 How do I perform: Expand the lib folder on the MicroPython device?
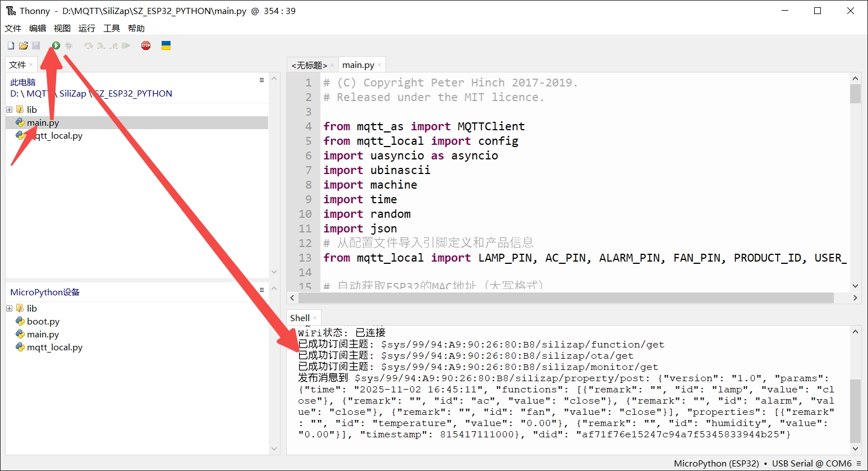(8, 308)
